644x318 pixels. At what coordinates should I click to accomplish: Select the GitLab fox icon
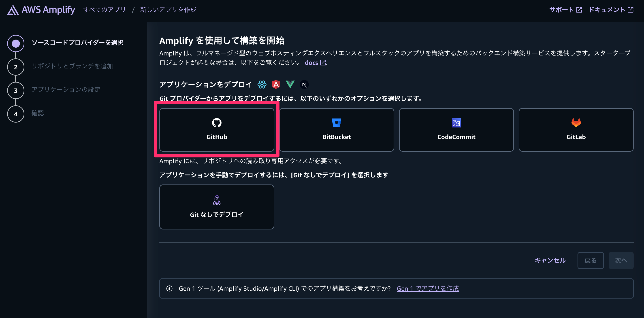[576, 122]
